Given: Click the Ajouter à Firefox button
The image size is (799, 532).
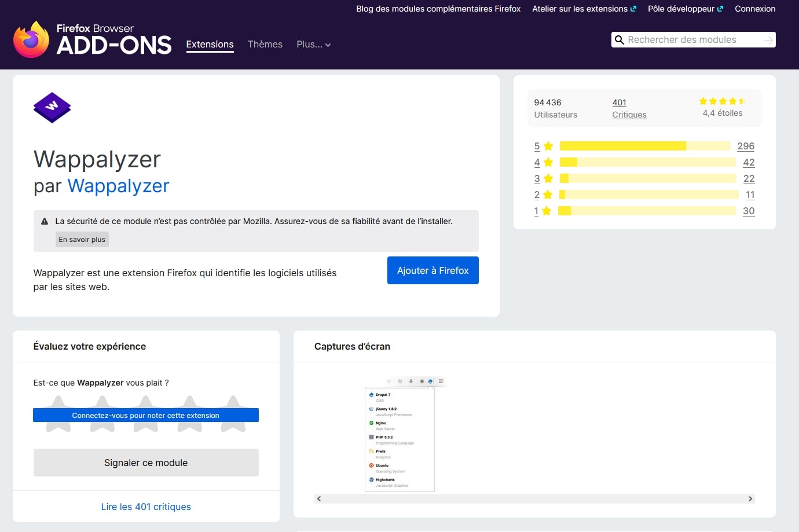Looking at the screenshot, I should tap(433, 270).
